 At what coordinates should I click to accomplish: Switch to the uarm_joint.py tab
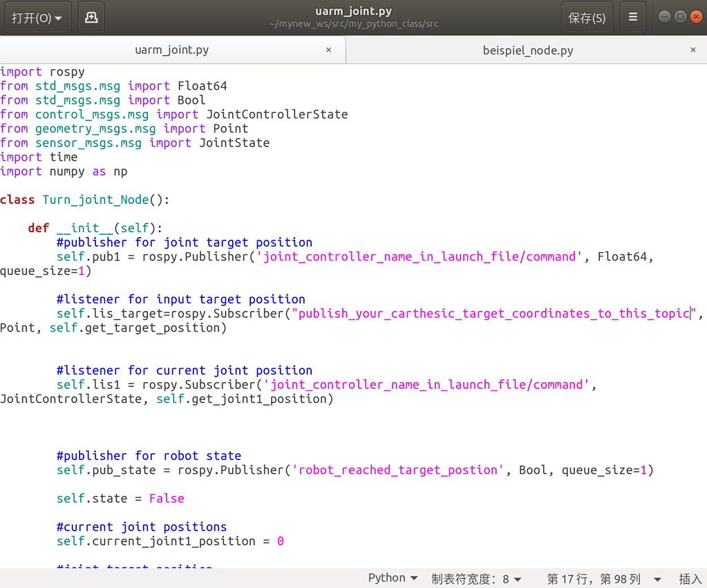click(x=173, y=50)
